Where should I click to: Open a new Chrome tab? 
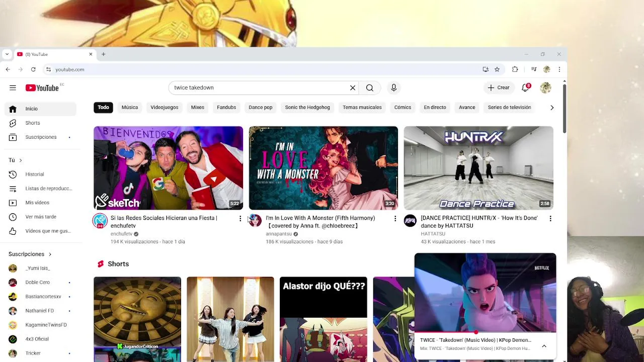(x=103, y=54)
